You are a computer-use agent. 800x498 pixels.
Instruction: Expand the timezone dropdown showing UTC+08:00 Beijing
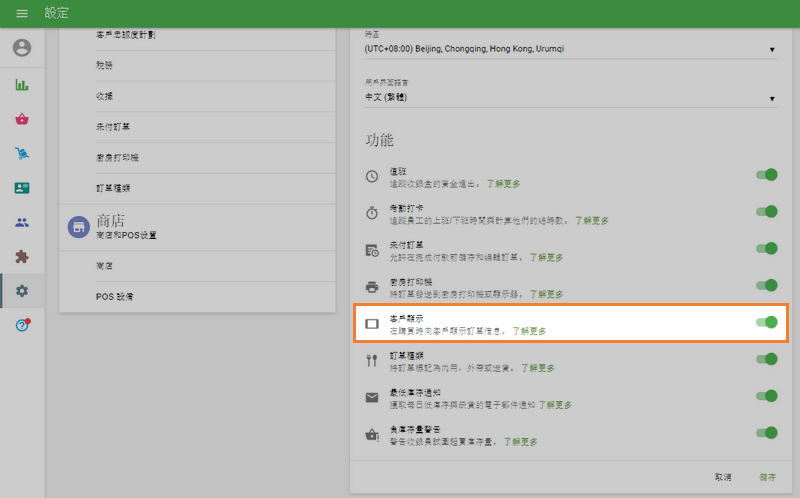(570, 49)
